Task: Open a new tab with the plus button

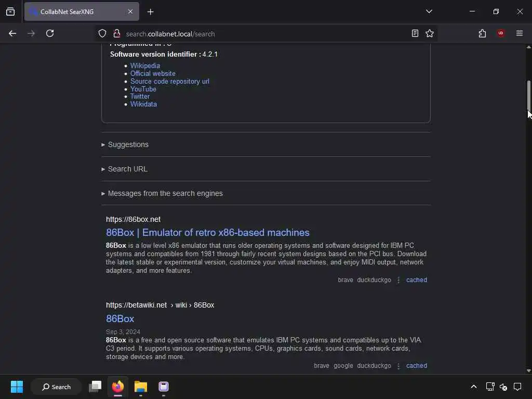Action: [x=150, y=12]
